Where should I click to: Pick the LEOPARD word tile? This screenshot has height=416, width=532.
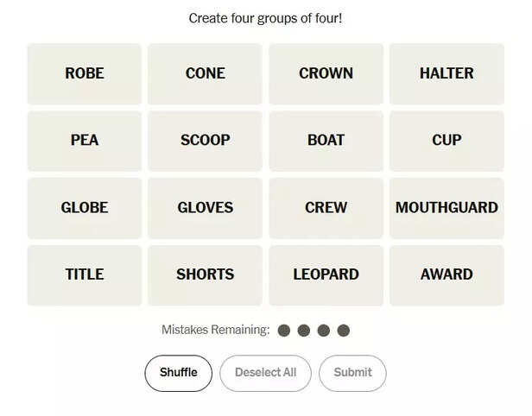click(x=326, y=274)
